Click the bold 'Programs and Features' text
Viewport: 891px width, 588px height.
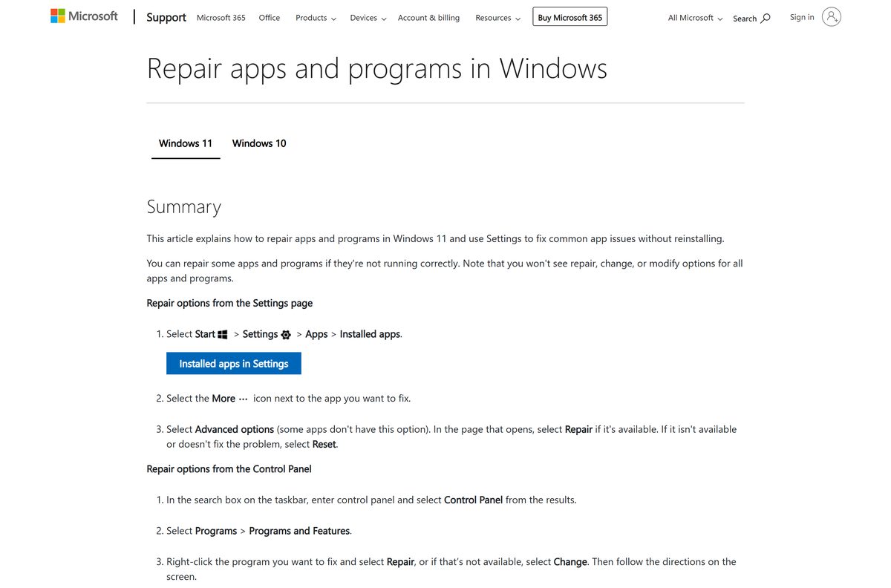coord(300,531)
